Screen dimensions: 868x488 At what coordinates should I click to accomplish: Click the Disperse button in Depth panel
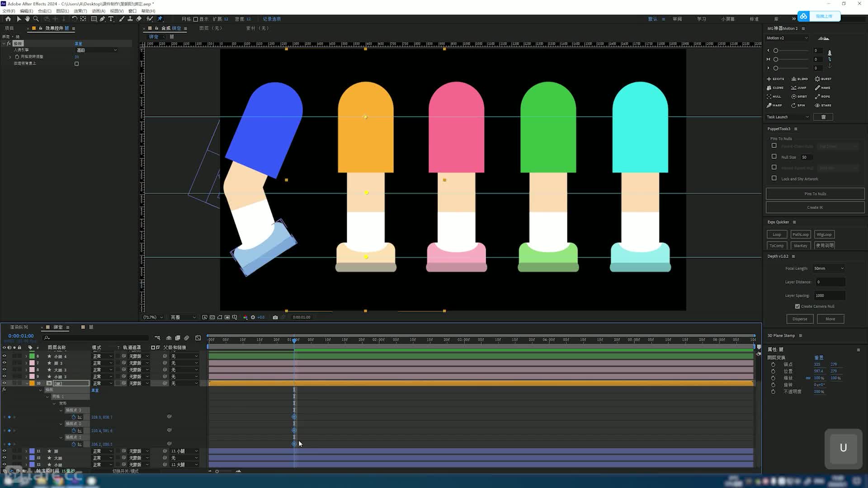[x=800, y=319]
